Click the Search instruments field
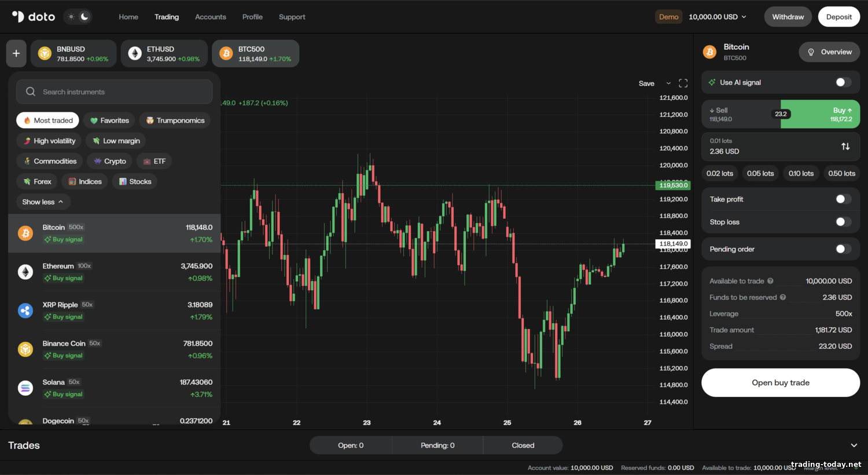Viewport: 868px width, 475px height. pos(115,92)
